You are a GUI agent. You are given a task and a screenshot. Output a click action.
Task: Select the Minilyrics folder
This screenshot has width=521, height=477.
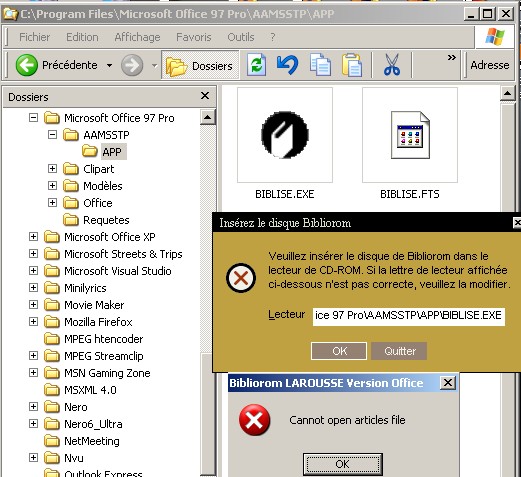click(x=85, y=288)
